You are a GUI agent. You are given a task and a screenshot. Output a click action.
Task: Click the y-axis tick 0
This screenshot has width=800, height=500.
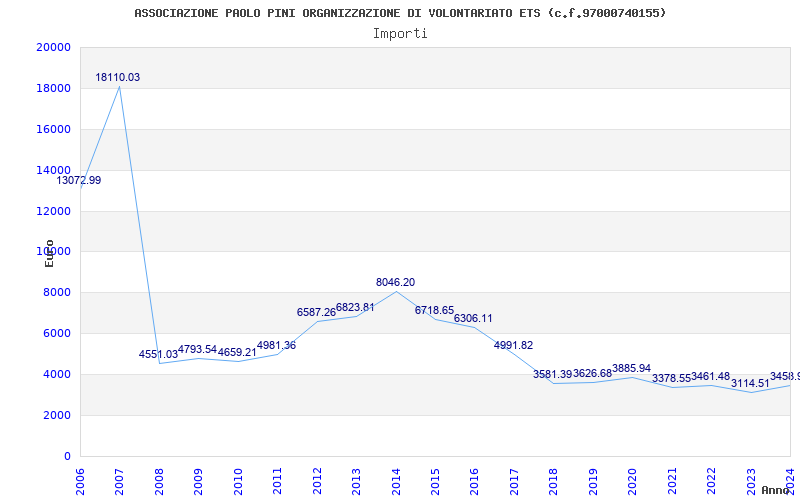click(x=67, y=456)
